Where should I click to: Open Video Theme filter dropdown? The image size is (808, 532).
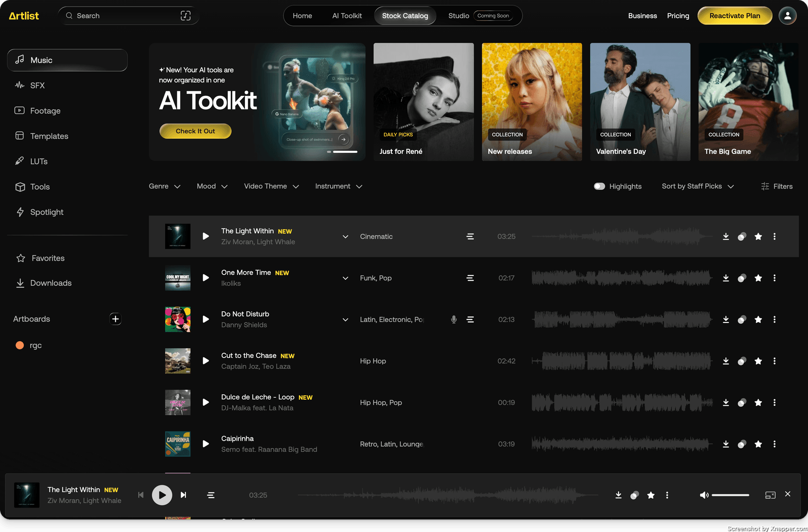(x=272, y=186)
